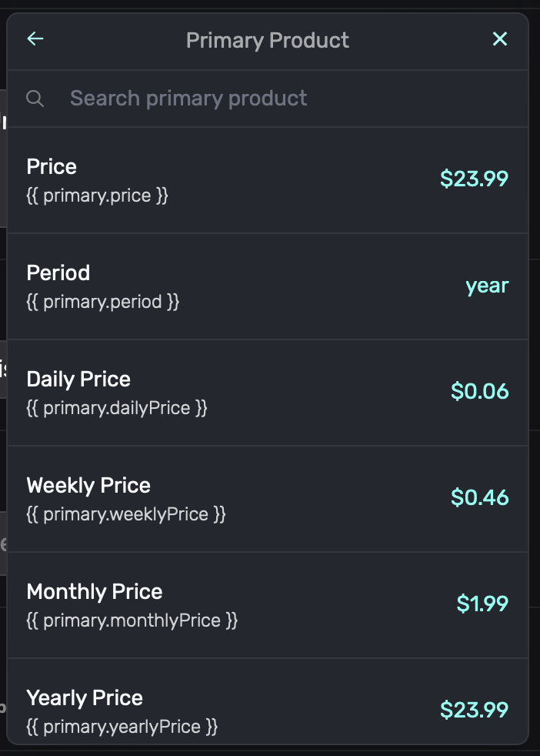The height and width of the screenshot is (756, 540).
Task: Select the Price variable row
Action: [268, 180]
